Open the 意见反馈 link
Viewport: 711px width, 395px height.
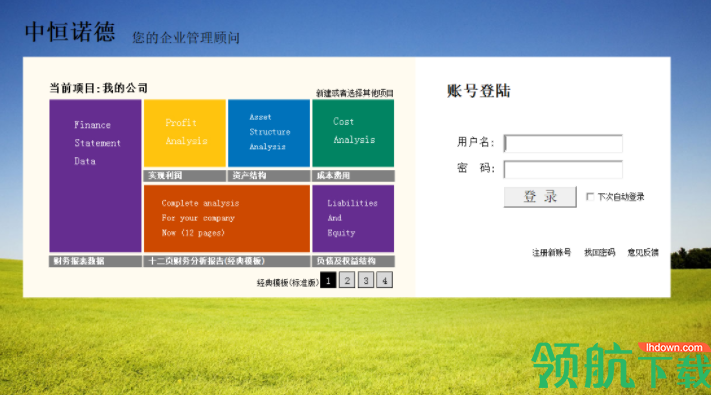click(643, 253)
